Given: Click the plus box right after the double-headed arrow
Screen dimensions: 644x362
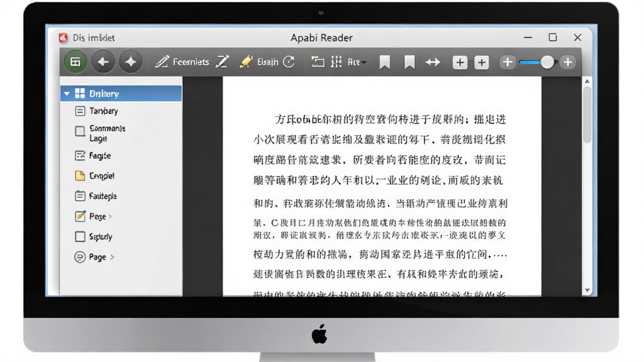Looking at the screenshot, I should [x=460, y=62].
